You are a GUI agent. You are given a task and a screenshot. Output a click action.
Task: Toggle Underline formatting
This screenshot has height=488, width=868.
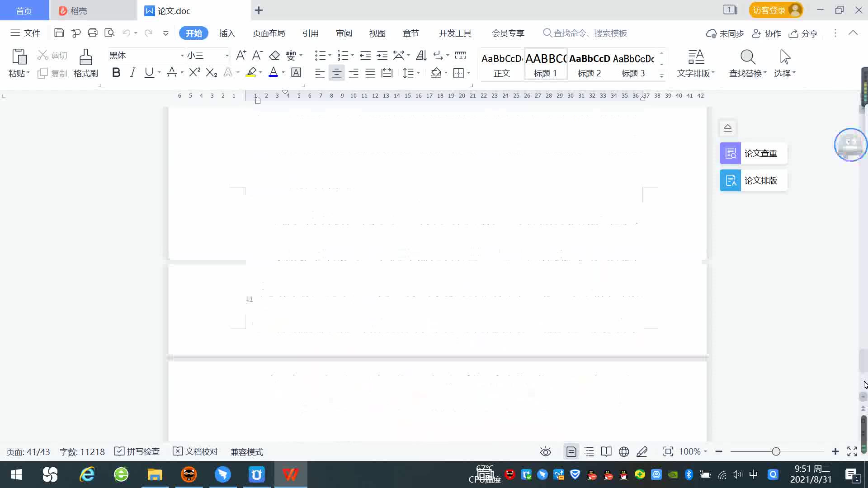tap(149, 72)
